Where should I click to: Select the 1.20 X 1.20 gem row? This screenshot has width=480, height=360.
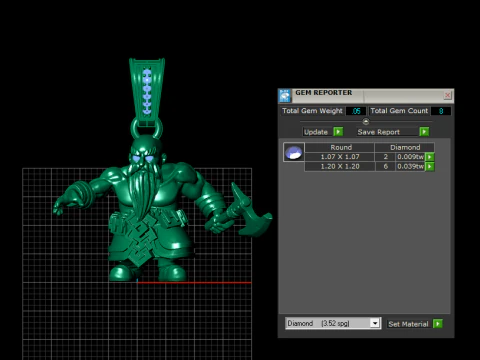340,166
